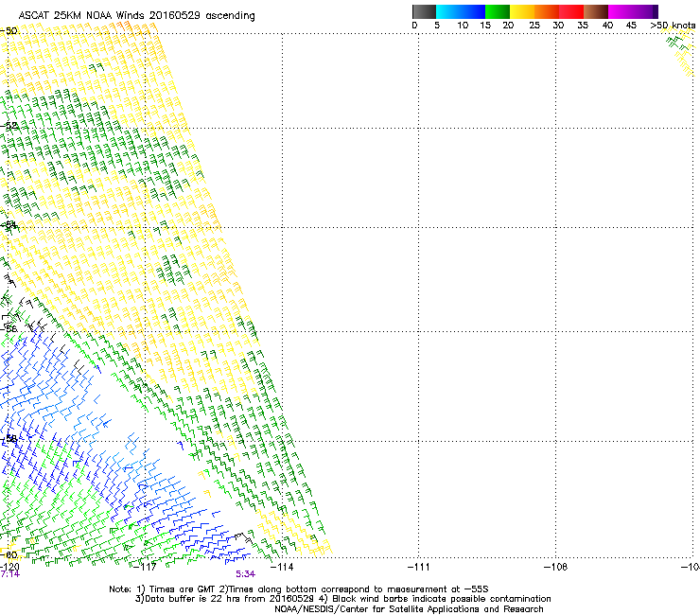Viewport: 700px width, 615px height.
Task: Click the legend scale number '25'
Action: (x=534, y=26)
